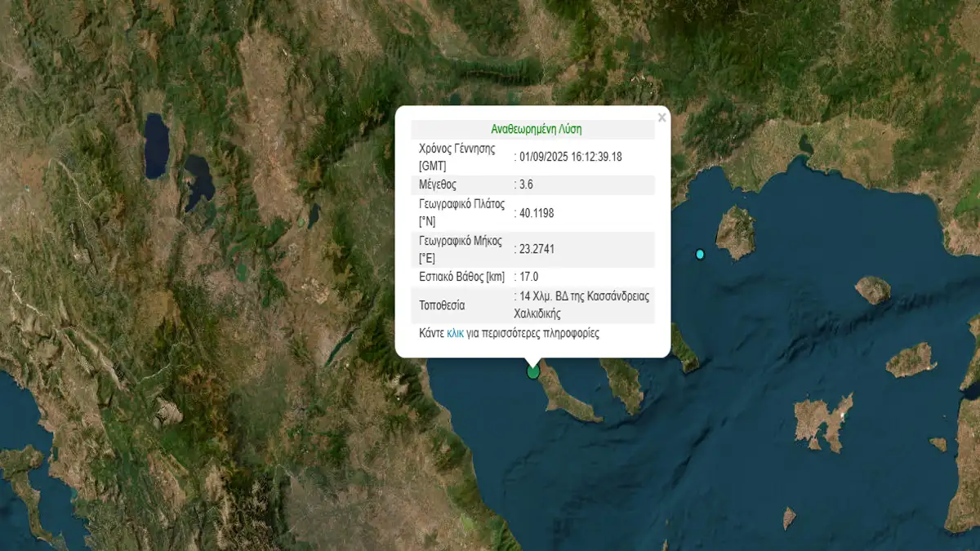Image resolution: width=980 pixels, height=551 pixels.
Task: Click the Χρόνος Γέννησης [GMT] label
Action: tap(457, 157)
